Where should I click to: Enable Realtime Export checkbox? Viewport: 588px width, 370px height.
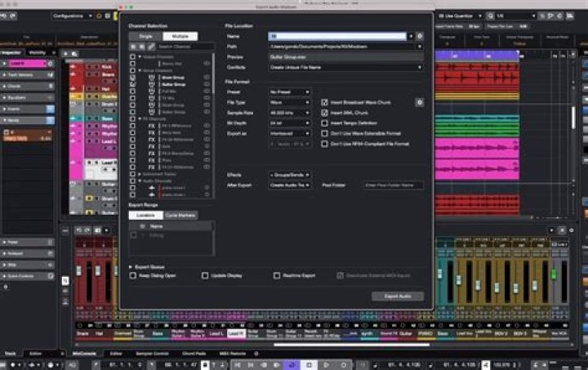(x=277, y=275)
